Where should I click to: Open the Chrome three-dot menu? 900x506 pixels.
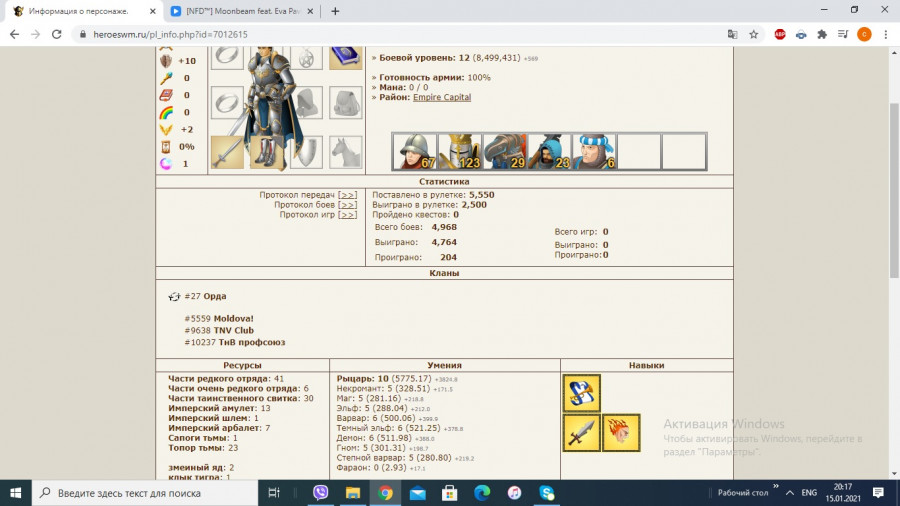(x=886, y=34)
